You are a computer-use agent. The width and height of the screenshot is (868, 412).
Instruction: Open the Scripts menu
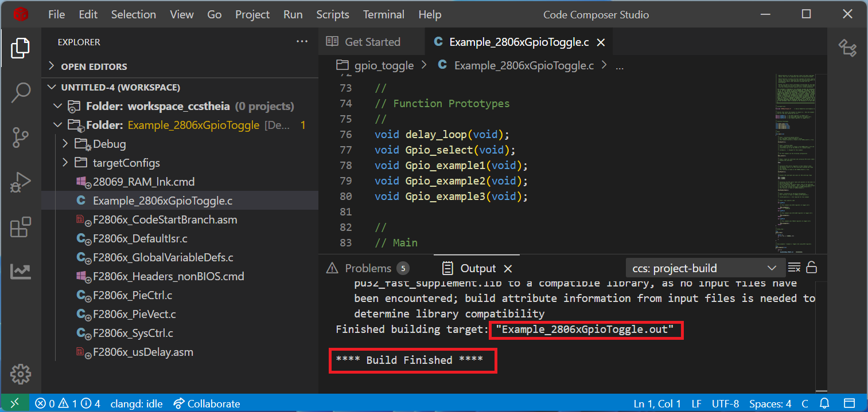(x=333, y=15)
